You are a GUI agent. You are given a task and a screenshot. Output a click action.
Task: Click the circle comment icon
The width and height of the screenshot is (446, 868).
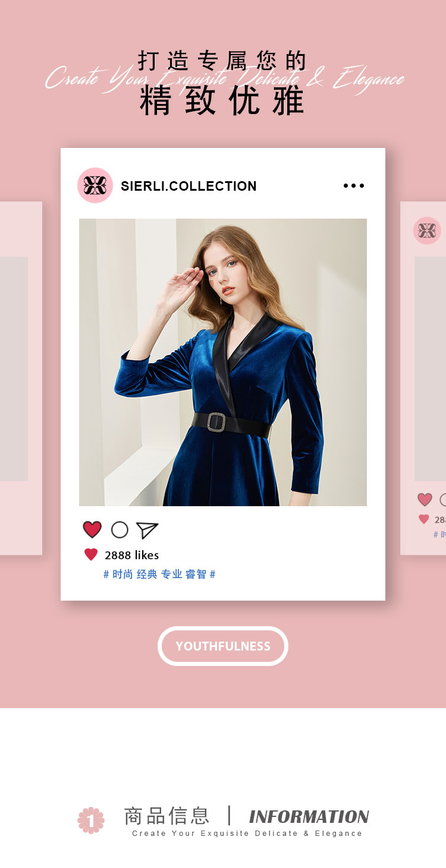point(120,530)
